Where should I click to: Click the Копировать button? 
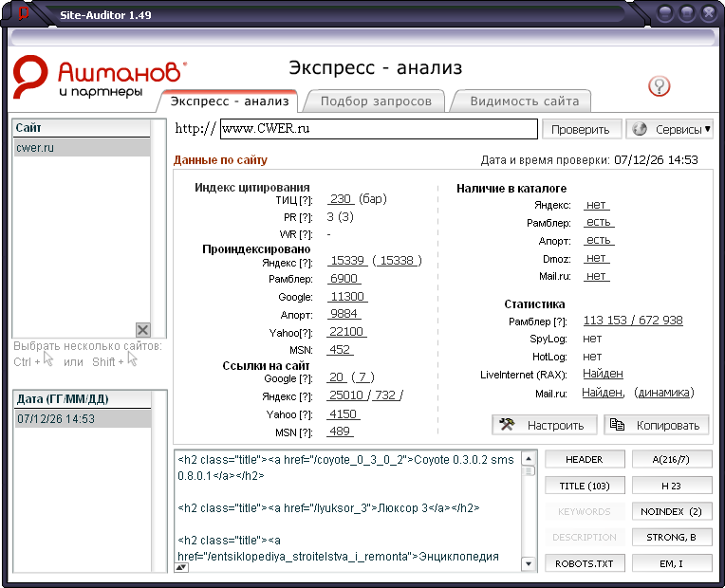(657, 425)
